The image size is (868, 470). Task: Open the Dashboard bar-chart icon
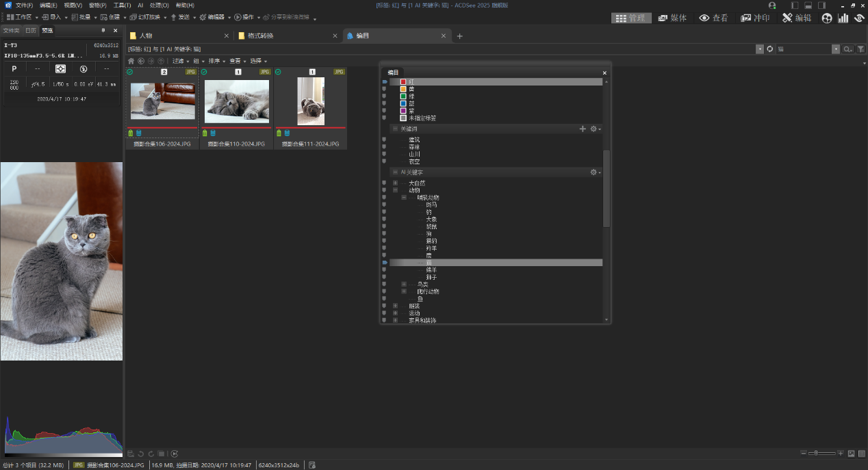(x=843, y=18)
